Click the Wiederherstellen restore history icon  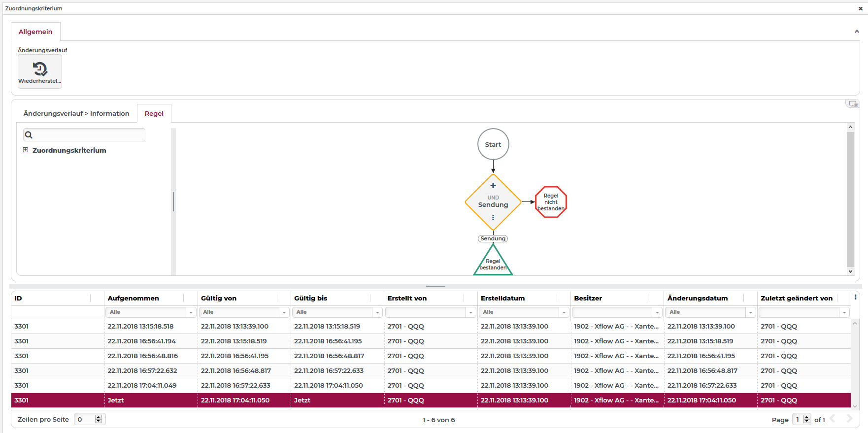40,69
